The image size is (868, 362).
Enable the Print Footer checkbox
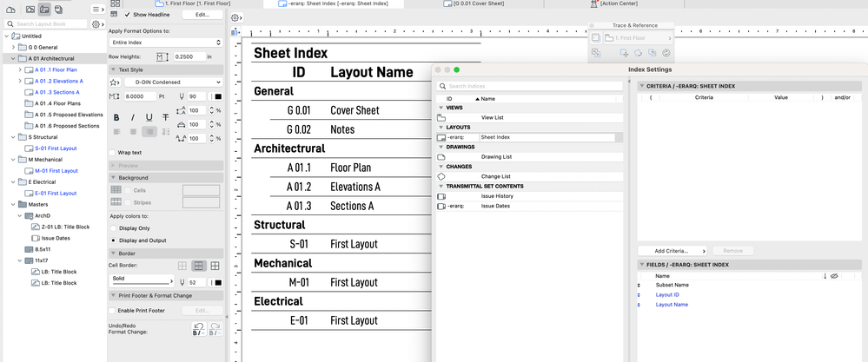[x=112, y=311]
